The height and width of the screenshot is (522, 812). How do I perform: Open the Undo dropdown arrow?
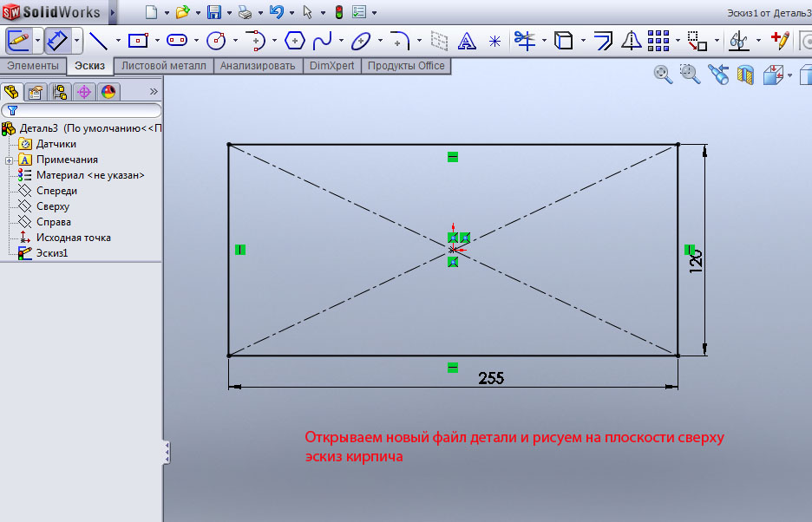(291, 13)
